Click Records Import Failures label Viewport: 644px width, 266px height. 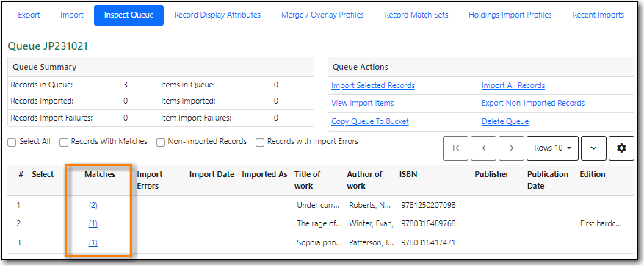click(51, 118)
